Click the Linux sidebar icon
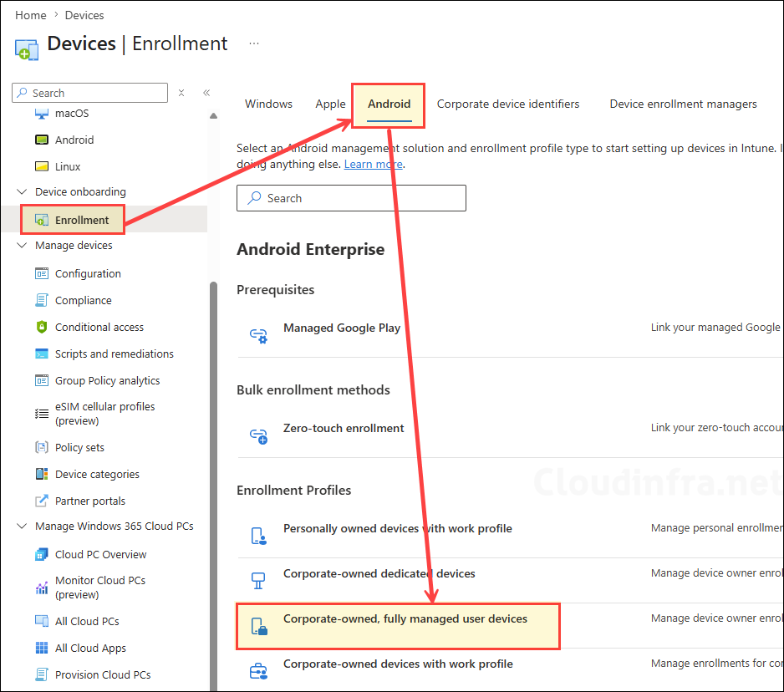The image size is (784, 692). click(42, 166)
